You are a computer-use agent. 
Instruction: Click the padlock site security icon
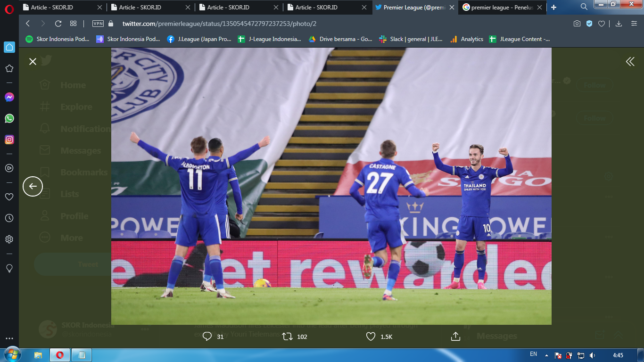point(111,24)
